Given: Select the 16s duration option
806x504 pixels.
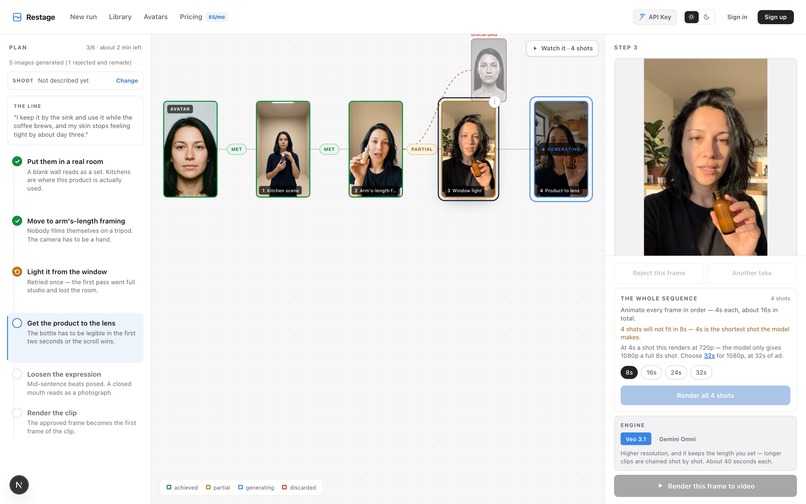Looking at the screenshot, I should pos(651,372).
